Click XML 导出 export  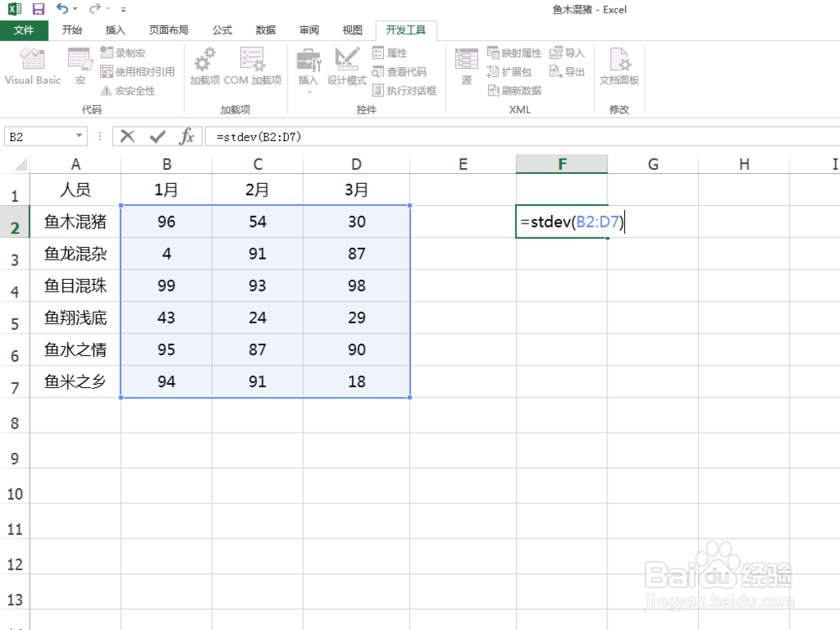[567, 71]
